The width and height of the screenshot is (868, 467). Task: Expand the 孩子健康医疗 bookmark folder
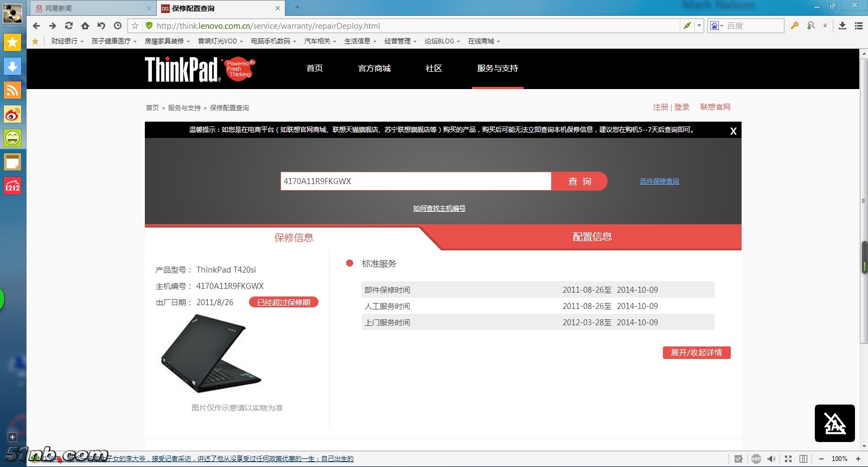point(114,41)
